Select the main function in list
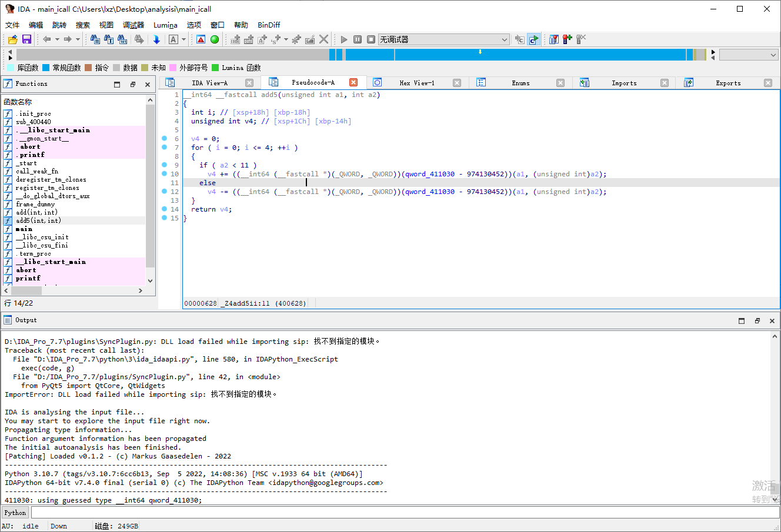The image size is (781, 532). 24,229
